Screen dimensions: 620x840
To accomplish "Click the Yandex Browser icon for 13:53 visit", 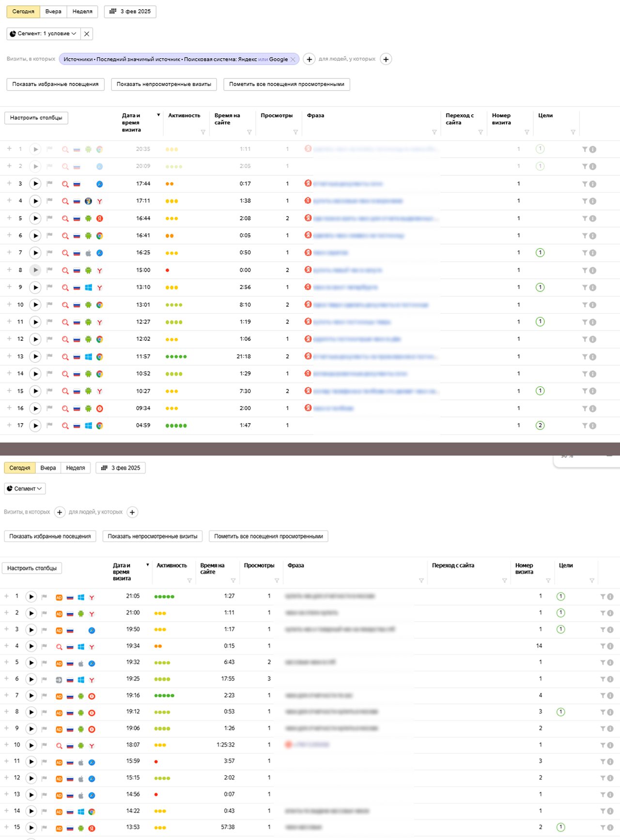I will tap(92, 828).
